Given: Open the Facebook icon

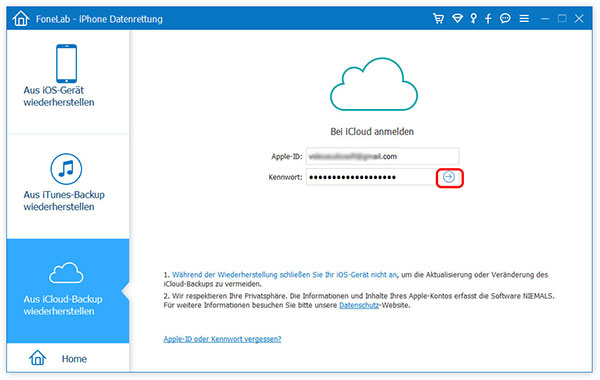Looking at the screenshot, I should [488, 18].
